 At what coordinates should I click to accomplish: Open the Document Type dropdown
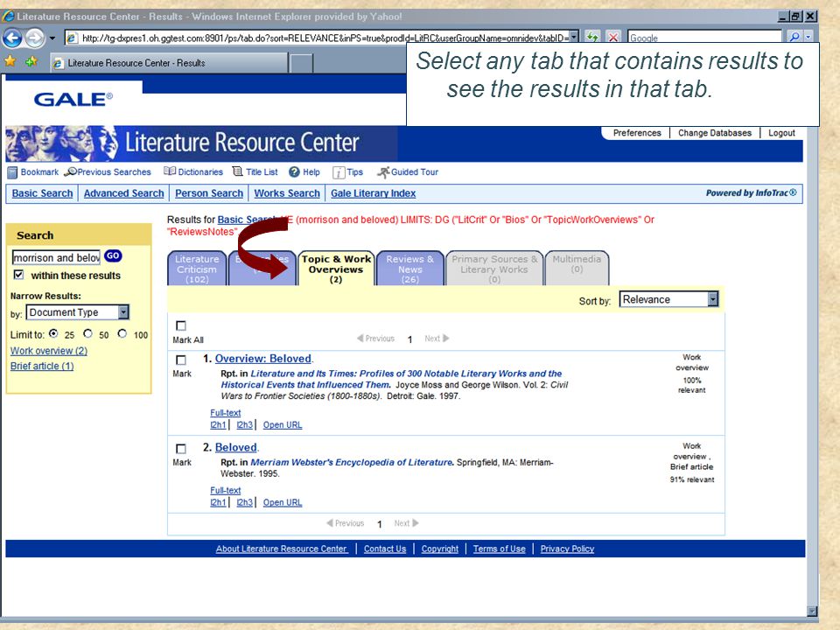78,312
